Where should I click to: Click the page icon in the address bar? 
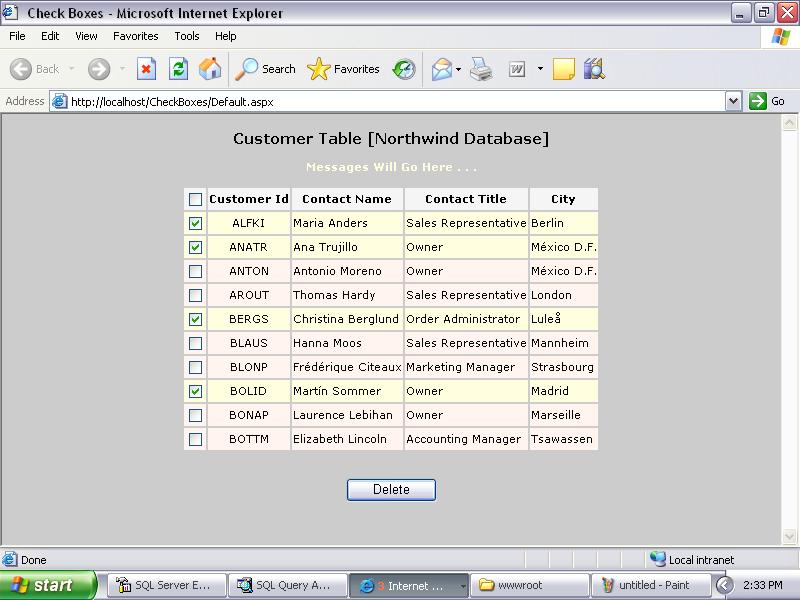pos(60,101)
